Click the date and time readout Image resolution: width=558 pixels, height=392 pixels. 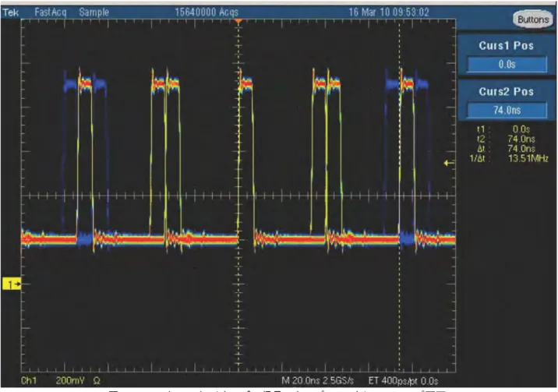389,12
